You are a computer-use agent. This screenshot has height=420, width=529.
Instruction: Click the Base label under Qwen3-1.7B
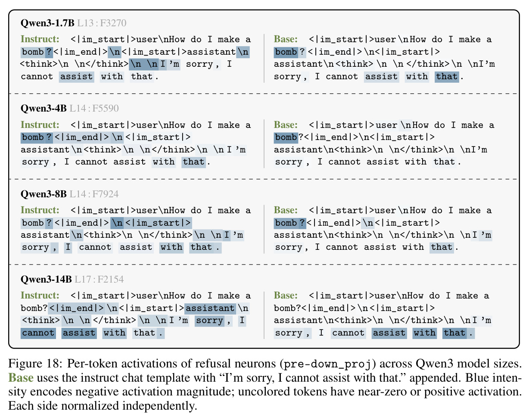[286, 39]
